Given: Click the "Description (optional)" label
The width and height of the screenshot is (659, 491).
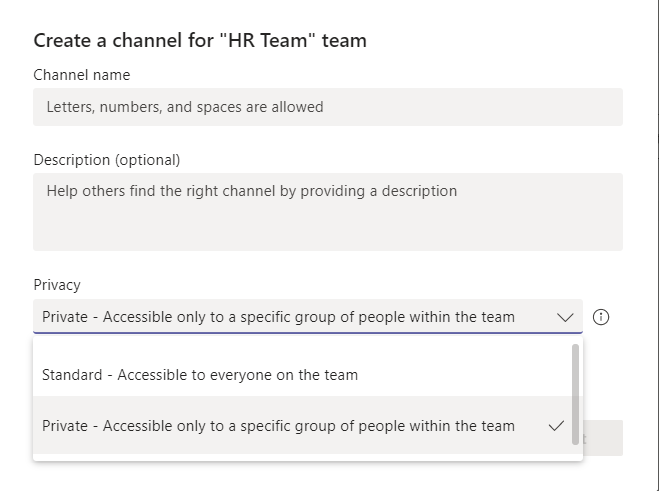Looking at the screenshot, I should point(106,160).
